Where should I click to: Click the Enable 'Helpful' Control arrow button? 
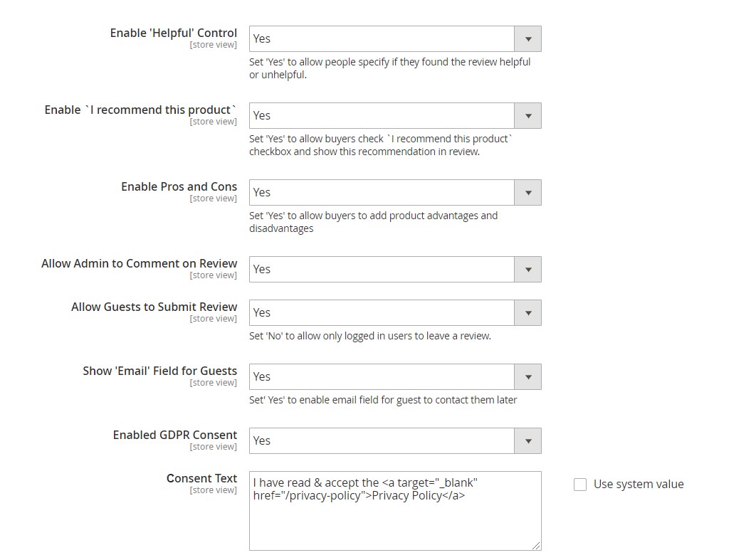coord(528,39)
